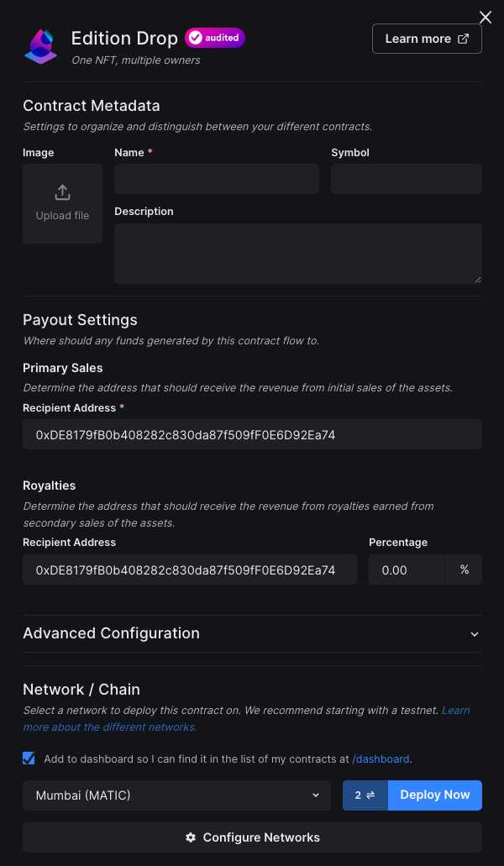Open the Mumbai (MATIC) network dropdown
The height and width of the screenshot is (866, 504).
[x=176, y=795]
